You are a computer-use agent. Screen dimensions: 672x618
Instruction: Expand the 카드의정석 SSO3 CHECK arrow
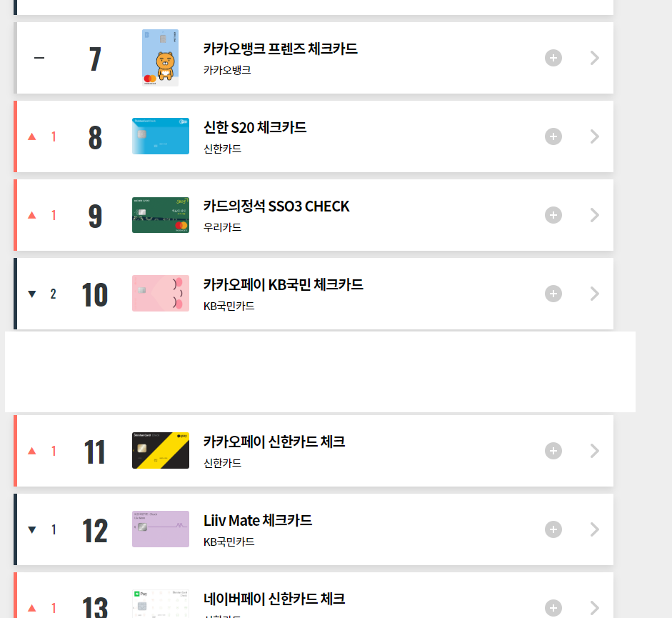pos(595,215)
